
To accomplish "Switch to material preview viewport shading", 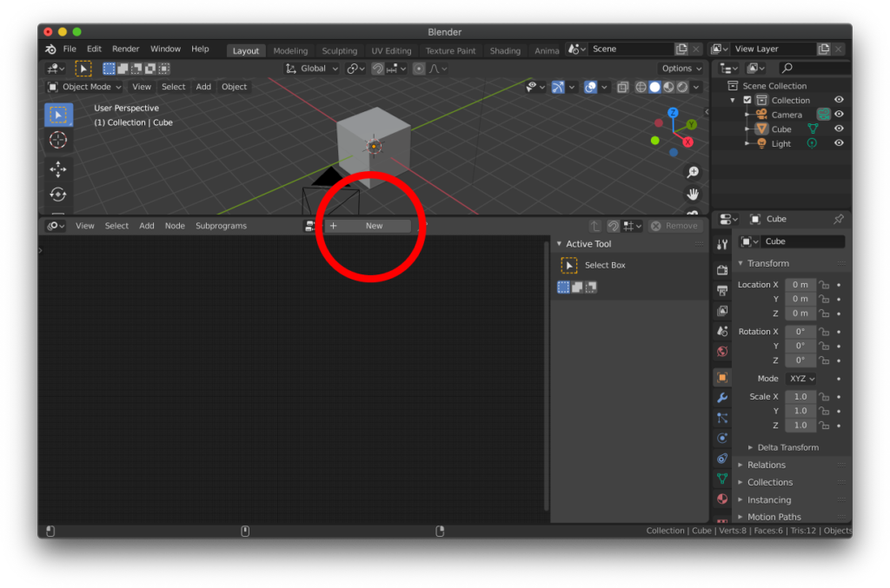I will click(668, 87).
